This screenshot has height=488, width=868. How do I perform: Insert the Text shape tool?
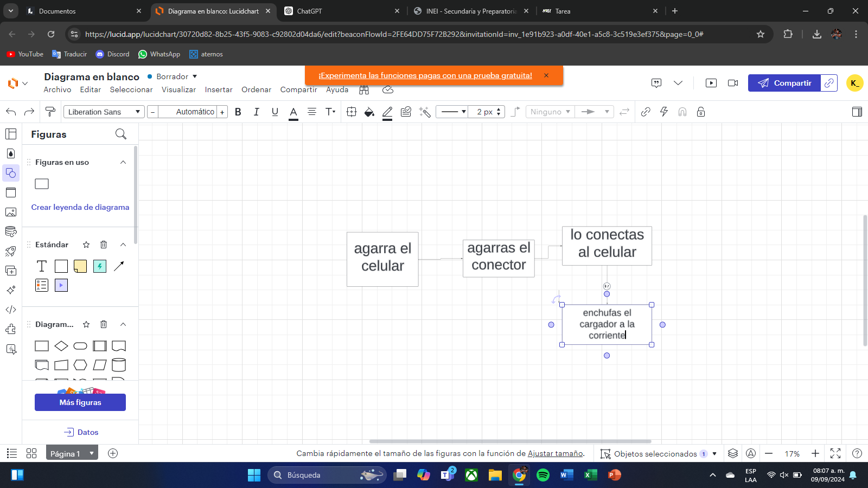coord(42,266)
